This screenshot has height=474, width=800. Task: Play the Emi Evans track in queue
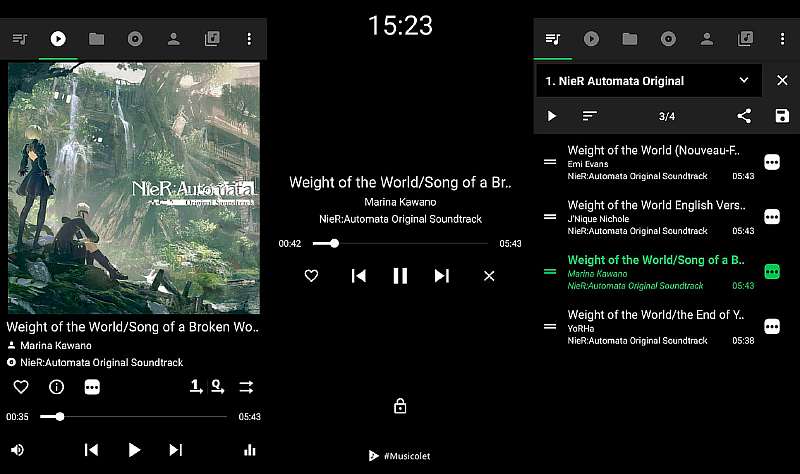(x=650, y=161)
